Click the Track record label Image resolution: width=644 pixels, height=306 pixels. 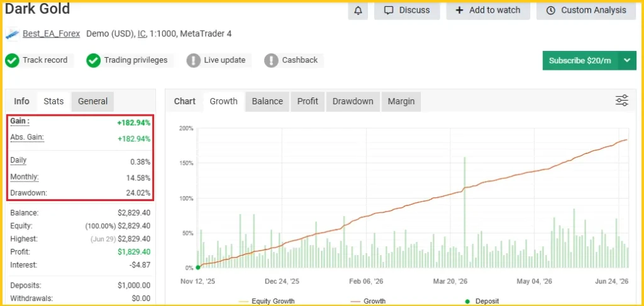(45, 60)
